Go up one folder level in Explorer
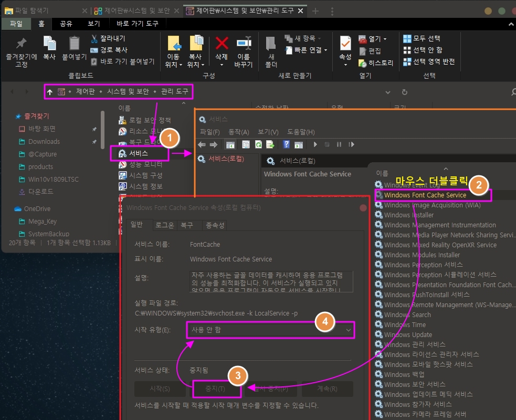The height and width of the screenshot is (420, 516). (x=50, y=92)
